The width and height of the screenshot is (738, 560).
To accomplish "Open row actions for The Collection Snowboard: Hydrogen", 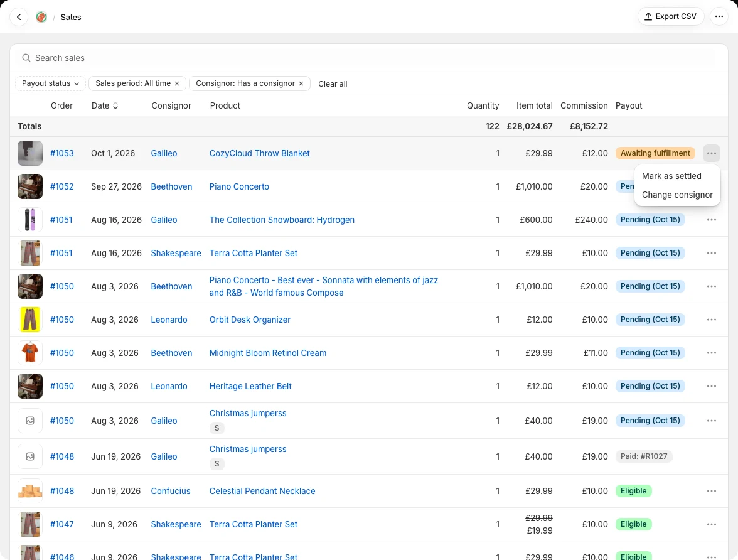I will (711, 220).
